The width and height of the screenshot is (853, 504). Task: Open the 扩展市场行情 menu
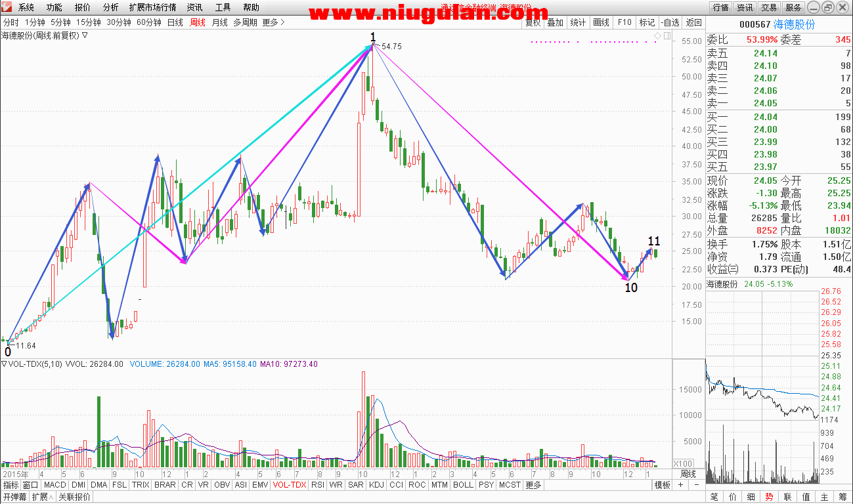[x=152, y=7]
